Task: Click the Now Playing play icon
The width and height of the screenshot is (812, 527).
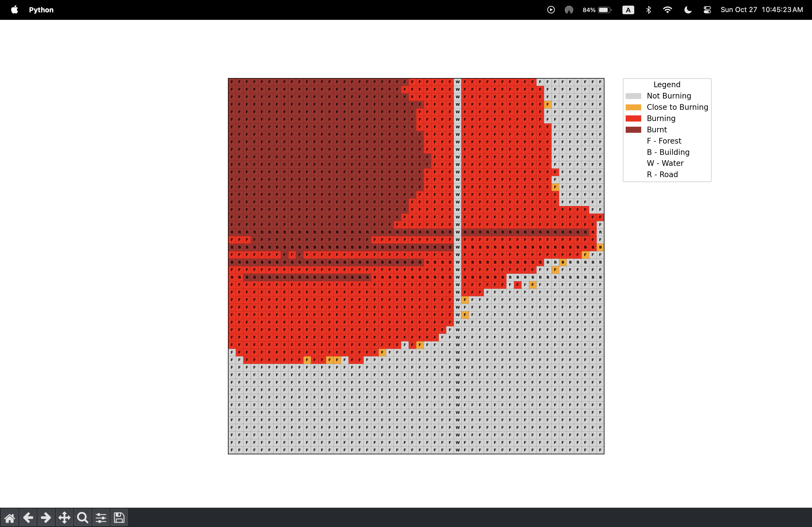Action: coord(551,10)
